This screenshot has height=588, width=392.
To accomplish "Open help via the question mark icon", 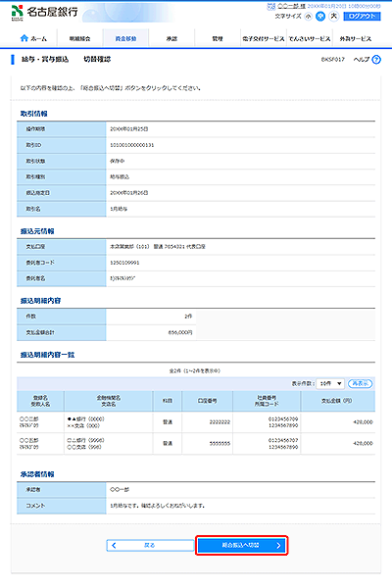I will coord(376,60).
